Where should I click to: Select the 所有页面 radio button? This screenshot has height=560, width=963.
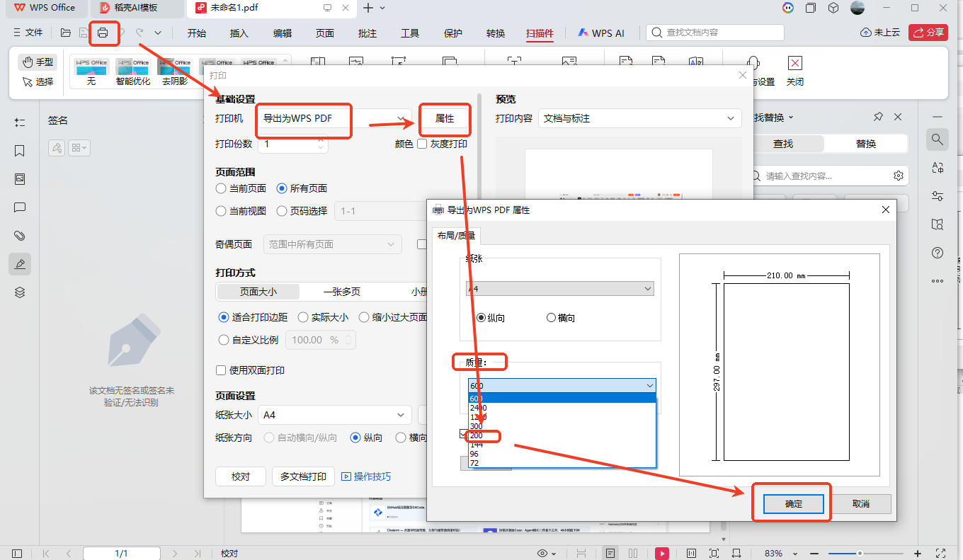coord(281,188)
